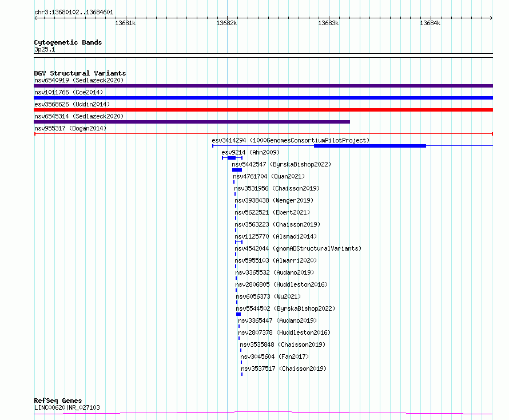The image size is (509, 420).
Task: Click nsv2807378 (Huddleston2016) label
Action: [284, 332]
